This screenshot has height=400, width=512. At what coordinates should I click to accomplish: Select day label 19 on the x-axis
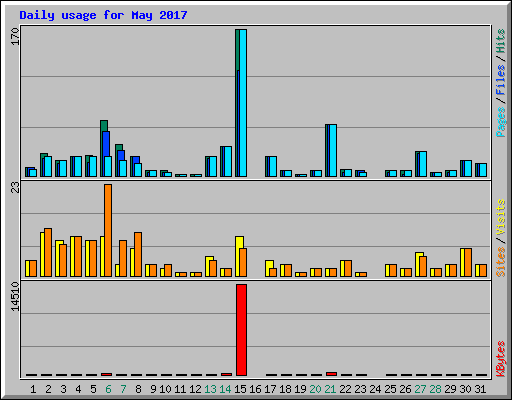(300, 389)
